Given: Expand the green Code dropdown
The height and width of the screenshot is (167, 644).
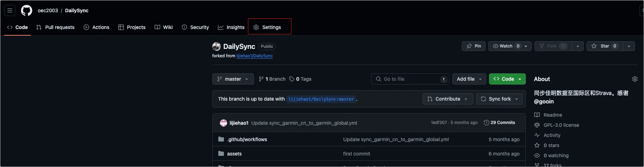Looking at the screenshot, I should coord(507,79).
